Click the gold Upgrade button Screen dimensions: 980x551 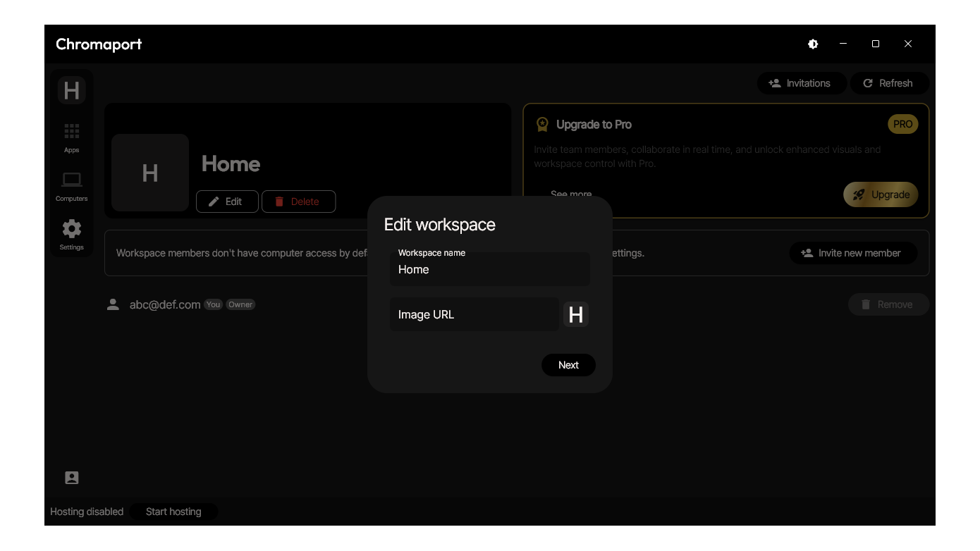pos(881,194)
